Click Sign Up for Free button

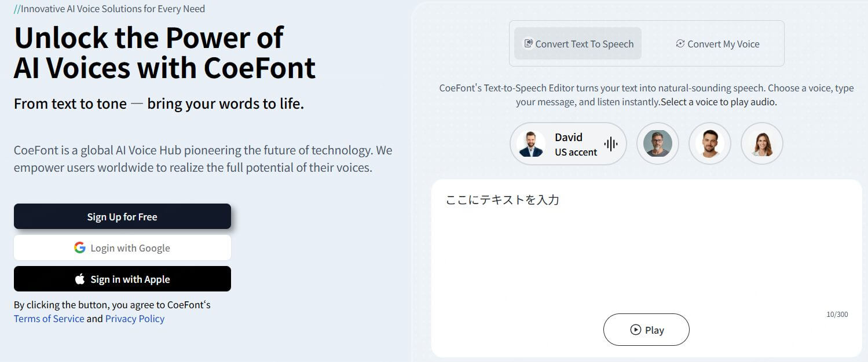coord(122,216)
